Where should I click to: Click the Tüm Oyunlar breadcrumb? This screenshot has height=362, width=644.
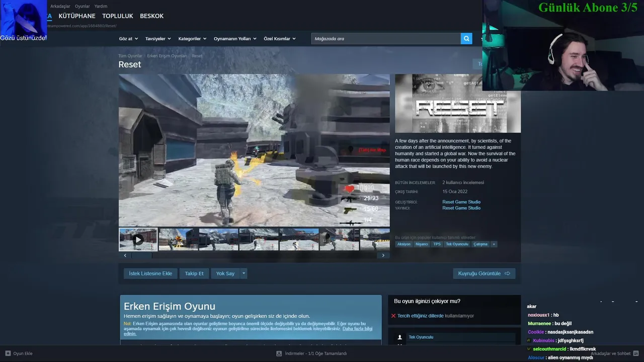tap(130, 56)
